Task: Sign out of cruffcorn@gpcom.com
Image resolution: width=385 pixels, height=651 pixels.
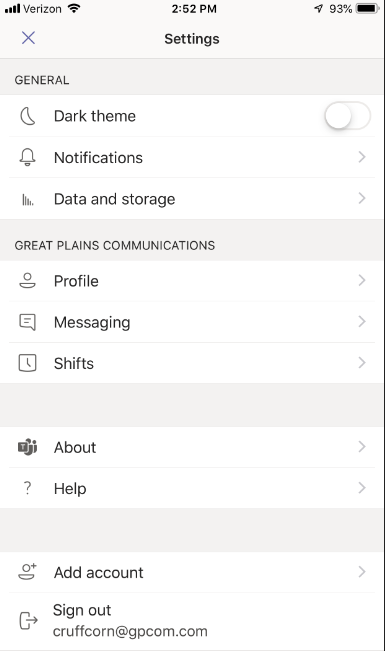Action: 192,621
